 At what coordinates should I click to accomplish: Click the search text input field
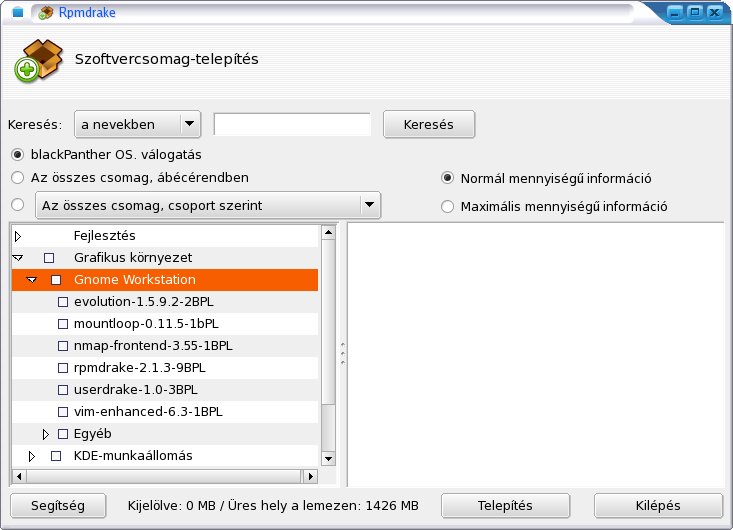point(292,124)
